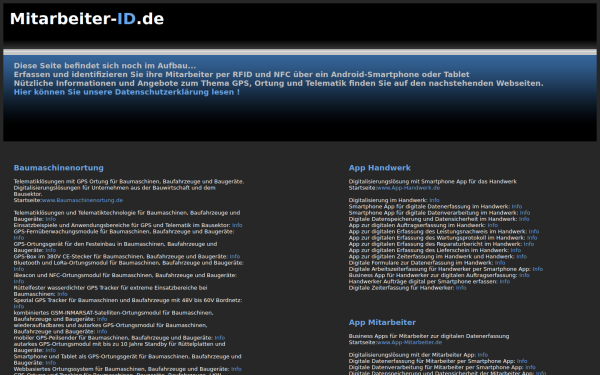The width and height of the screenshot is (600, 375).
Task: Open Info for digitalen Auftragserfassung im Handwerk
Action: coord(493,225)
